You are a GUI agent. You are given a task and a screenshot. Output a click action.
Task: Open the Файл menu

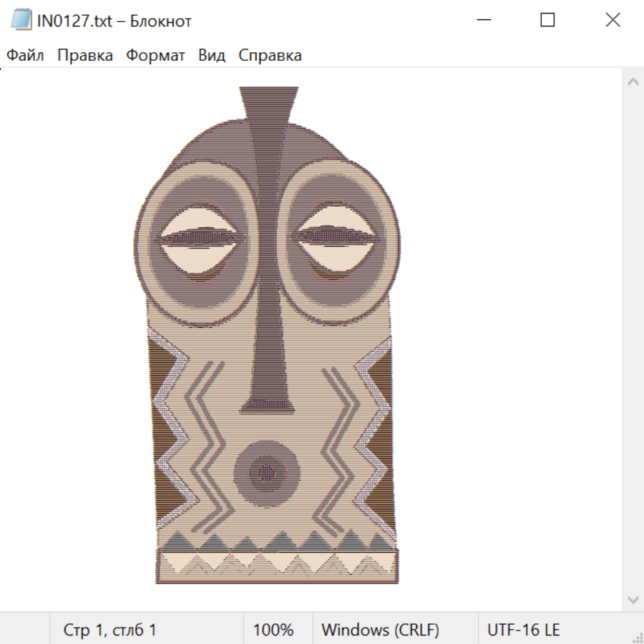click(25, 55)
